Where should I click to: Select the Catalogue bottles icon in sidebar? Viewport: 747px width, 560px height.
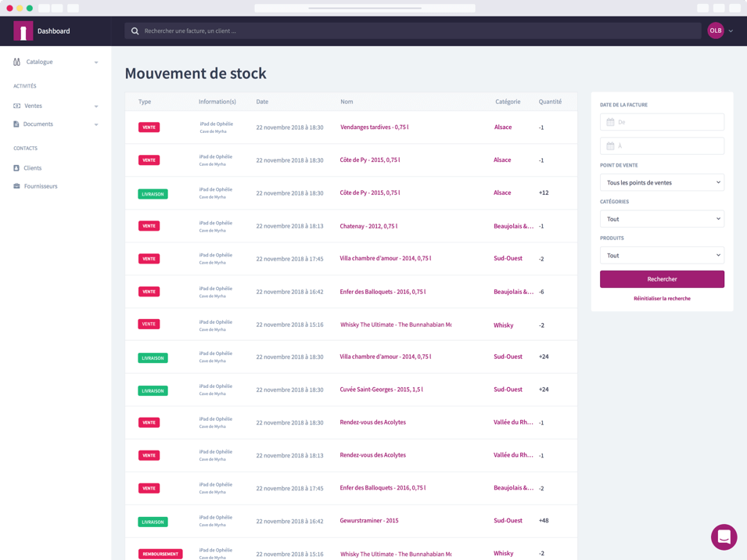pos(17,62)
